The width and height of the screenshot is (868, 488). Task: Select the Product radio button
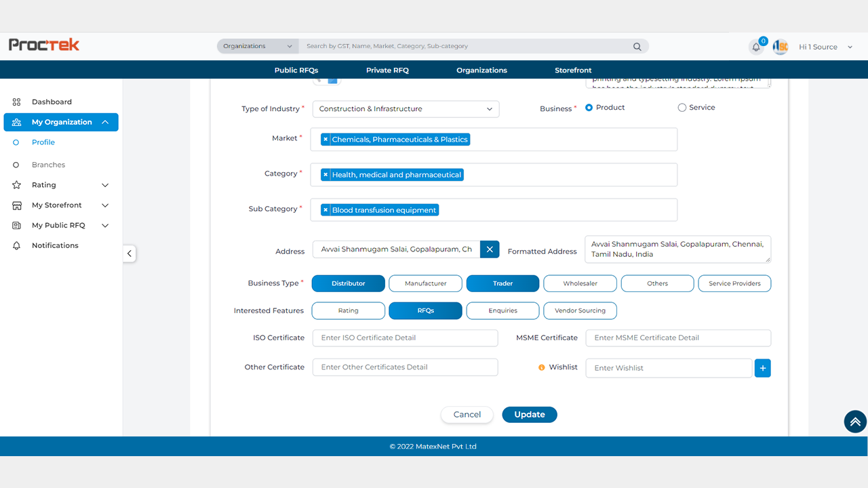click(x=589, y=108)
